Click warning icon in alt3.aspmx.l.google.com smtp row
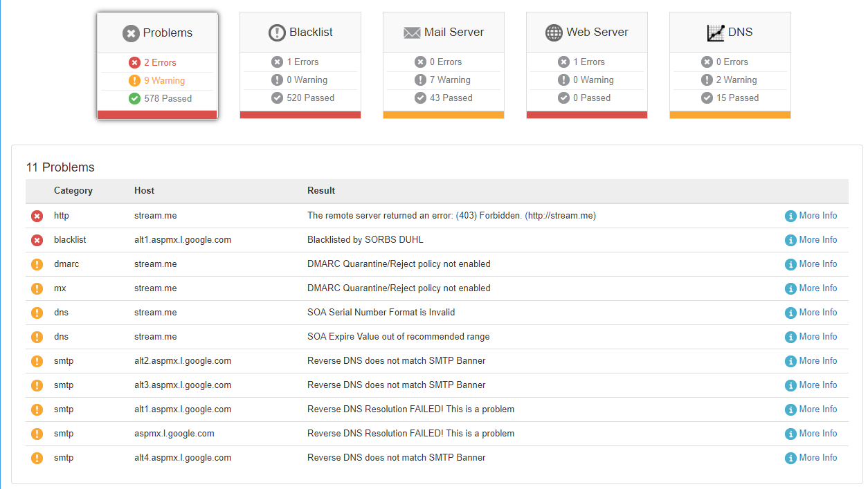 point(37,386)
